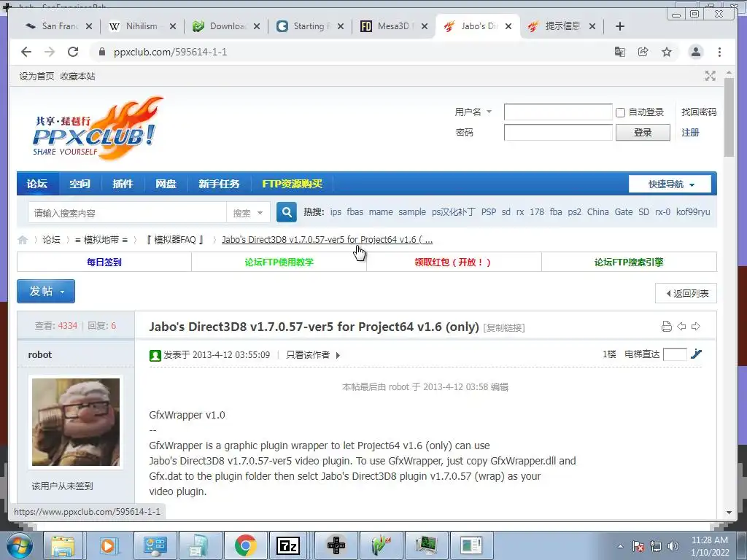Open the 快捷导航 quick navigation dropdown

(670, 184)
